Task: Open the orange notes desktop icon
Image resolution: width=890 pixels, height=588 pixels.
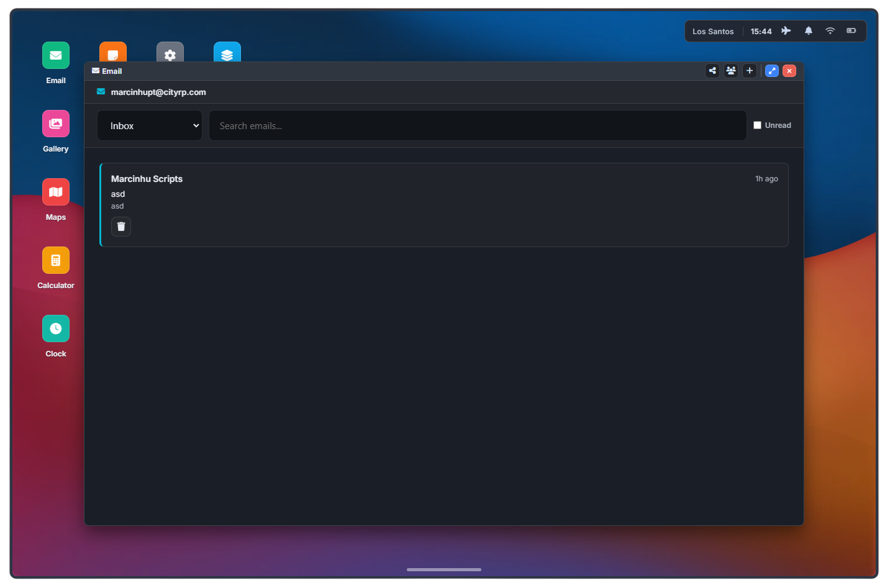Action: click(113, 52)
